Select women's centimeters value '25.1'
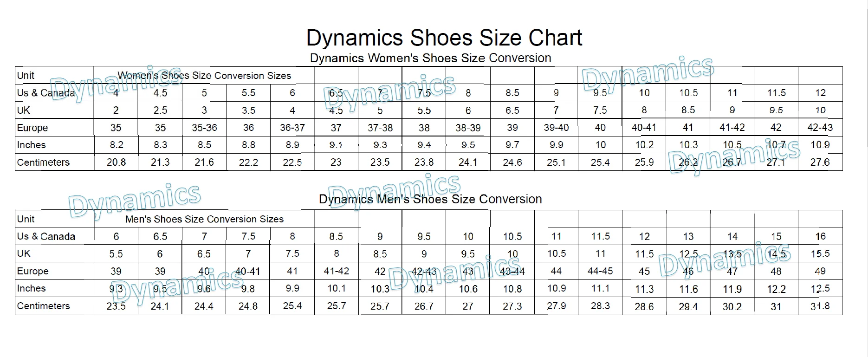Image resolution: width=868 pixels, height=357 pixels. coord(556,162)
